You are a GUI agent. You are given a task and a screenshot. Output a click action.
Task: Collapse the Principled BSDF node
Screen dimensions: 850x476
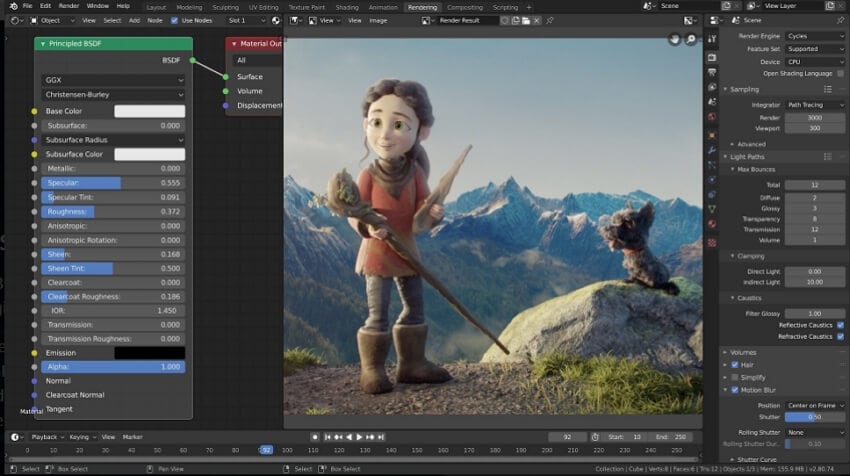click(x=43, y=44)
